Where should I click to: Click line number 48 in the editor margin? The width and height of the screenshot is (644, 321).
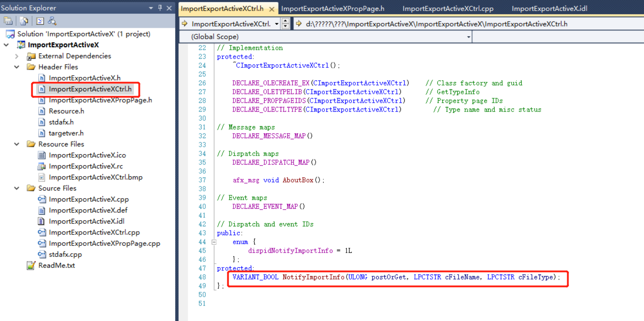202,277
